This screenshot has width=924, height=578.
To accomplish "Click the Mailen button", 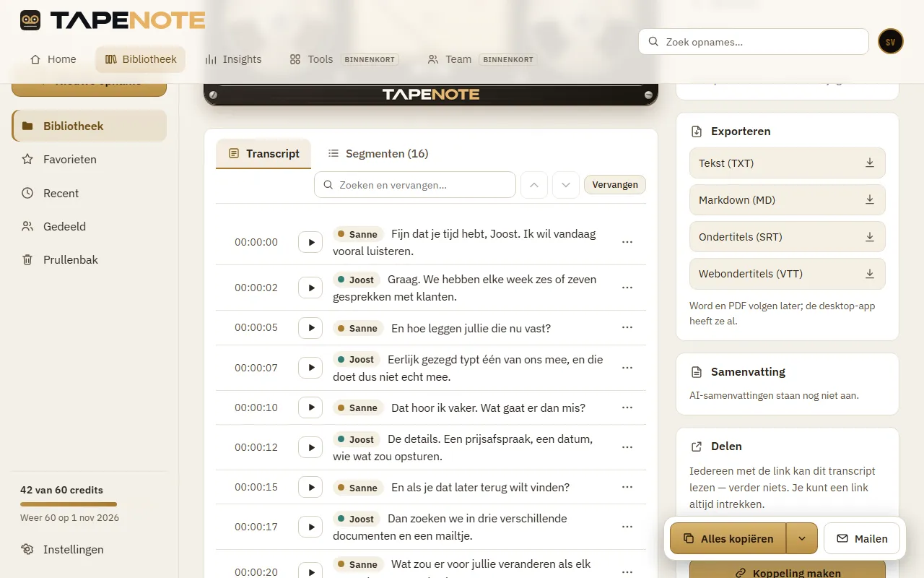I will coord(862,538).
